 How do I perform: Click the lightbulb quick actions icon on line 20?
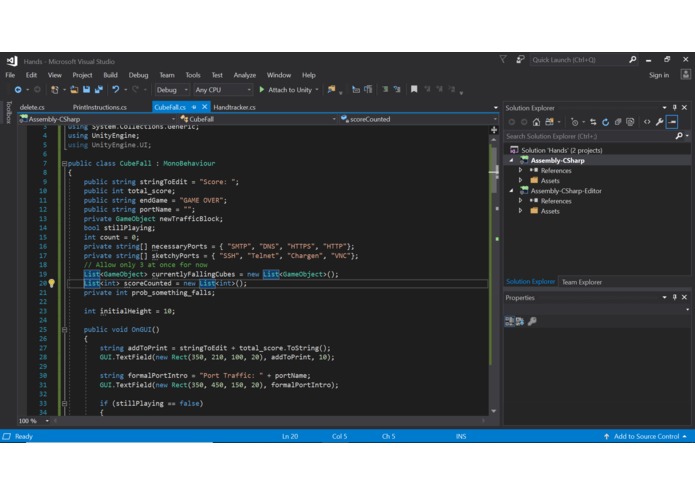tap(51, 284)
